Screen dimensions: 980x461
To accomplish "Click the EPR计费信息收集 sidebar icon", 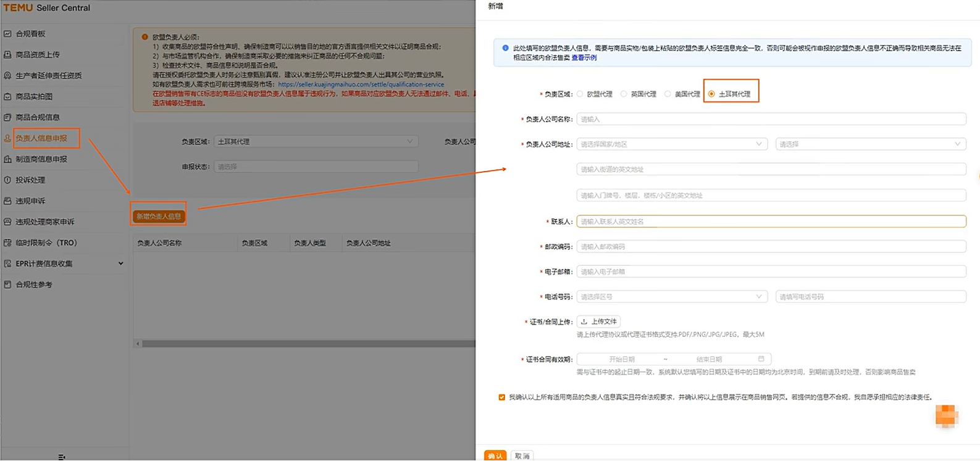I will pyautogui.click(x=7, y=264).
